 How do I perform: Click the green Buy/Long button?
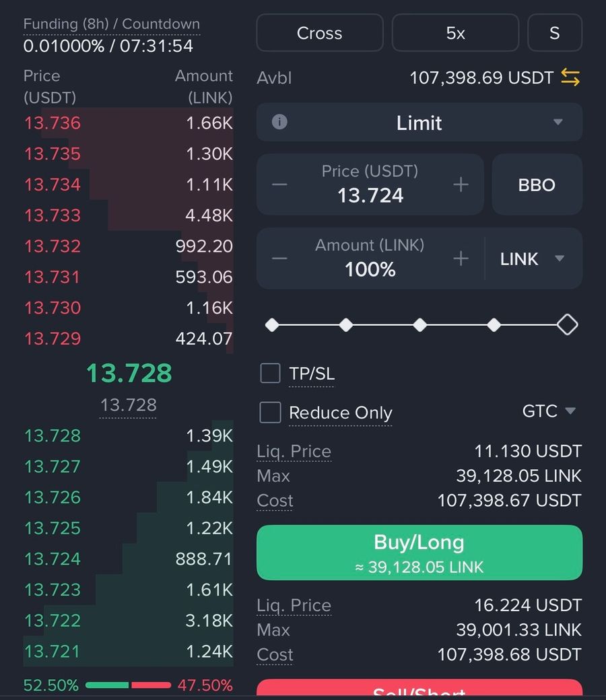tap(419, 552)
